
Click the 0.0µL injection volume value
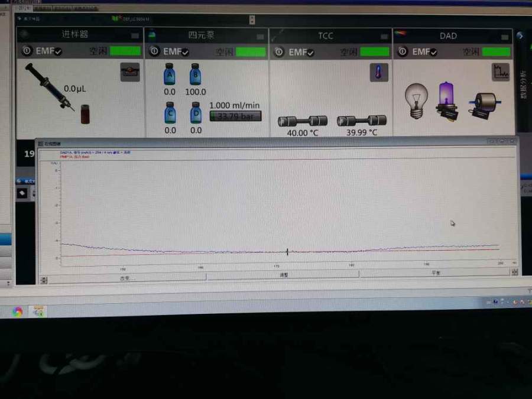click(74, 89)
